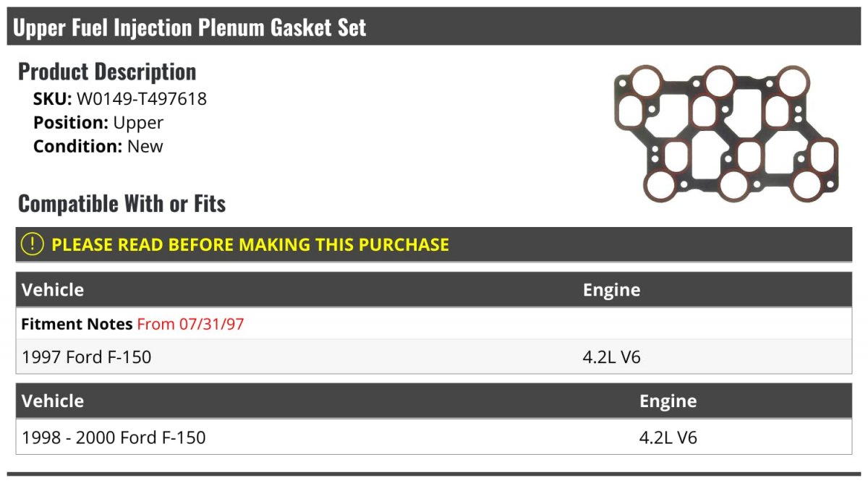Image resolution: width=868 pixels, height=483 pixels.
Task: Select the red 'From 07/31/97' fitment note
Action: [x=190, y=324]
